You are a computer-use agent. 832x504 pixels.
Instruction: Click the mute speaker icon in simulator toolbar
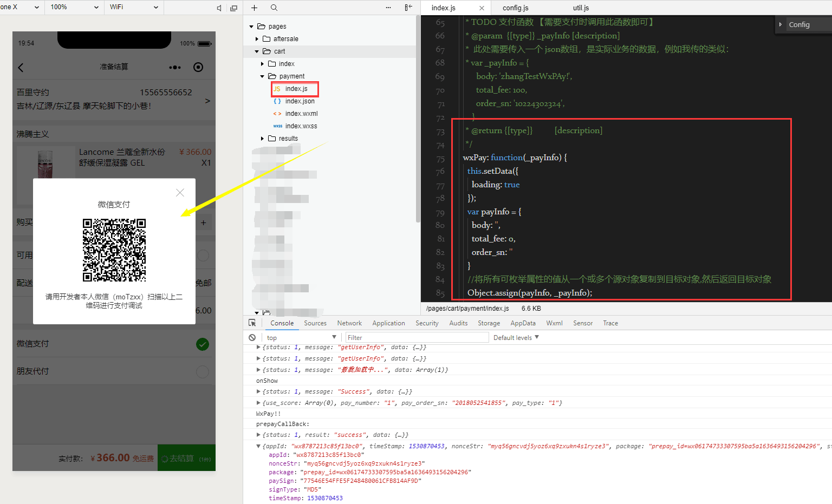coord(219,8)
